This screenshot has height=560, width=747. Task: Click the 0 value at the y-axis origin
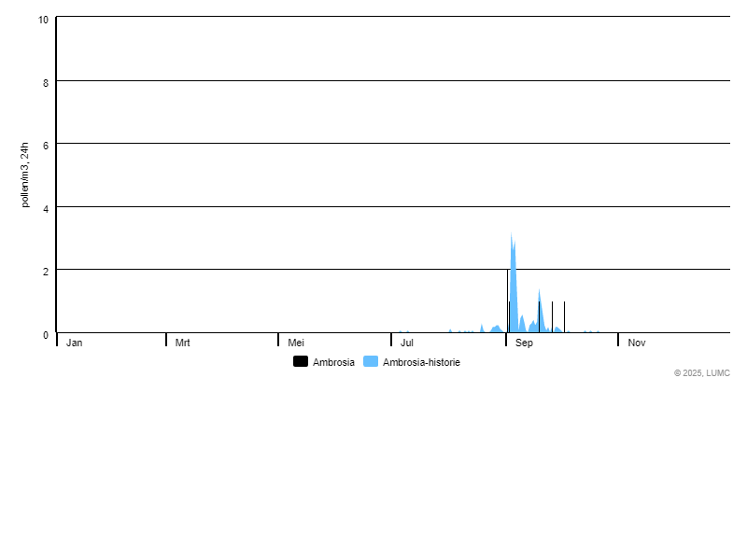pos(46,334)
